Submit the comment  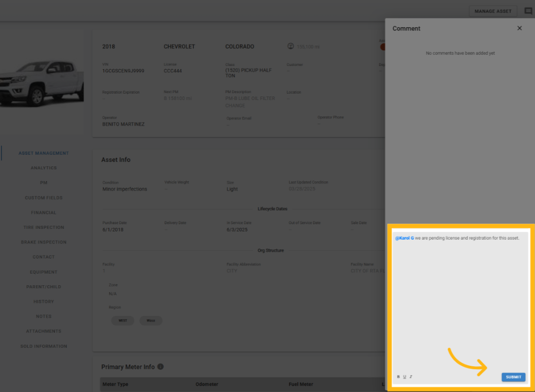[513, 377]
